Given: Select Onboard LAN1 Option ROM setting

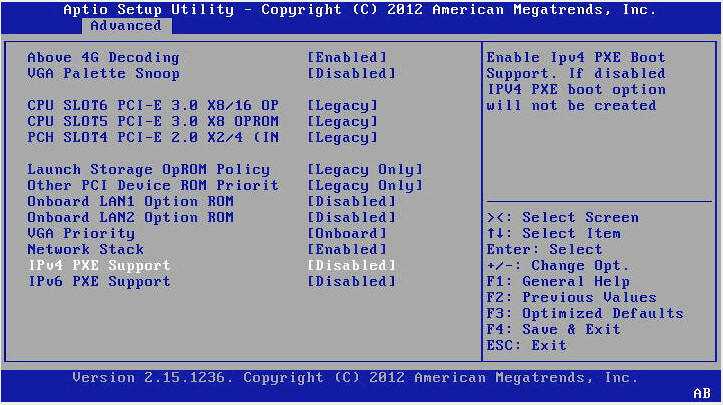Looking at the screenshot, I should tap(130, 201).
